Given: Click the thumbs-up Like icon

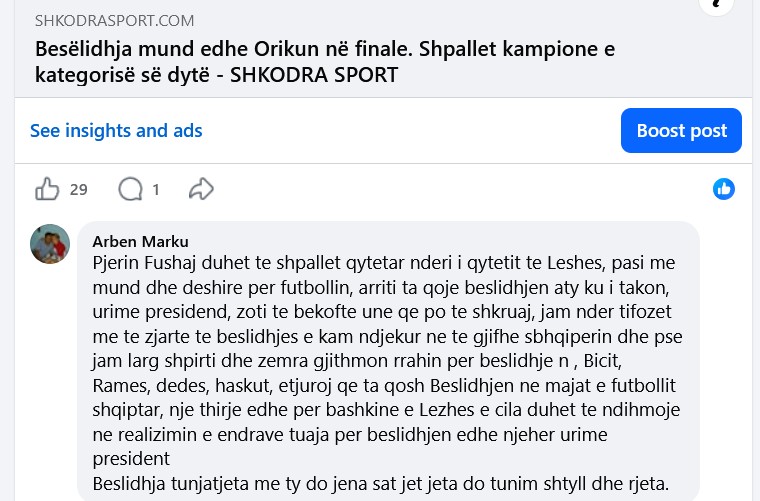Looking at the screenshot, I should (x=47, y=189).
